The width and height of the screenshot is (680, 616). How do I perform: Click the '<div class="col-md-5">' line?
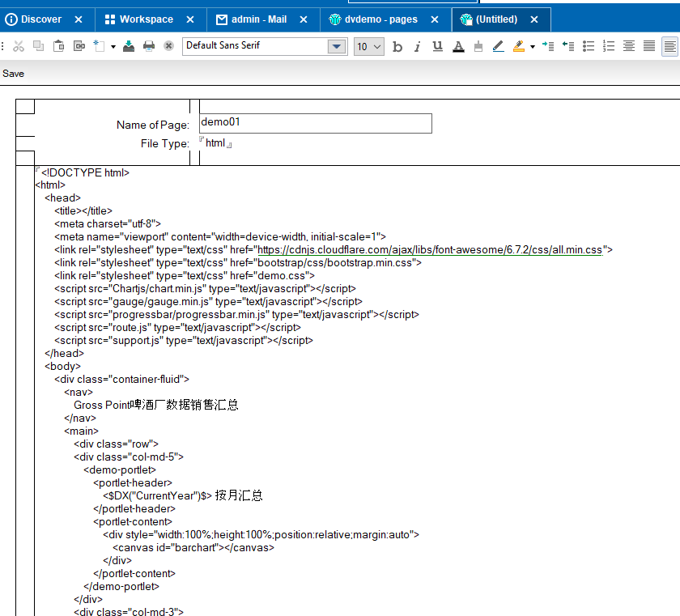[129, 457]
